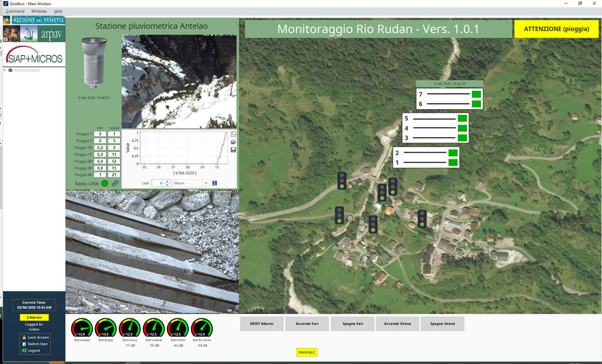The width and height of the screenshot is (602, 364).
Task: Expand the Administration tree node arrow
Action: [x=5, y=70]
